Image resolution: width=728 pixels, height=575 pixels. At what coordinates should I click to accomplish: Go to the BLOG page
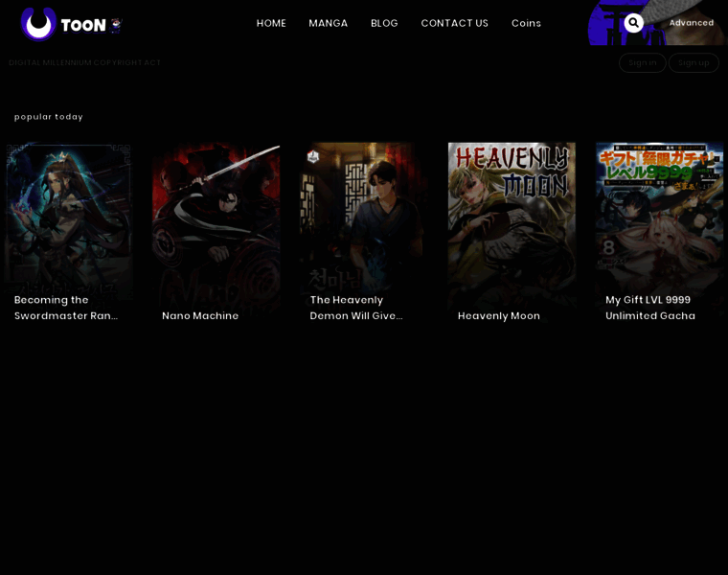pyautogui.click(x=384, y=23)
